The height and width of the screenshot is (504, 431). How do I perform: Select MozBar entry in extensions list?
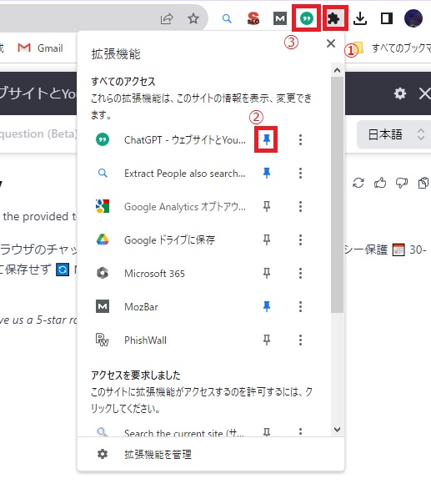tap(141, 307)
